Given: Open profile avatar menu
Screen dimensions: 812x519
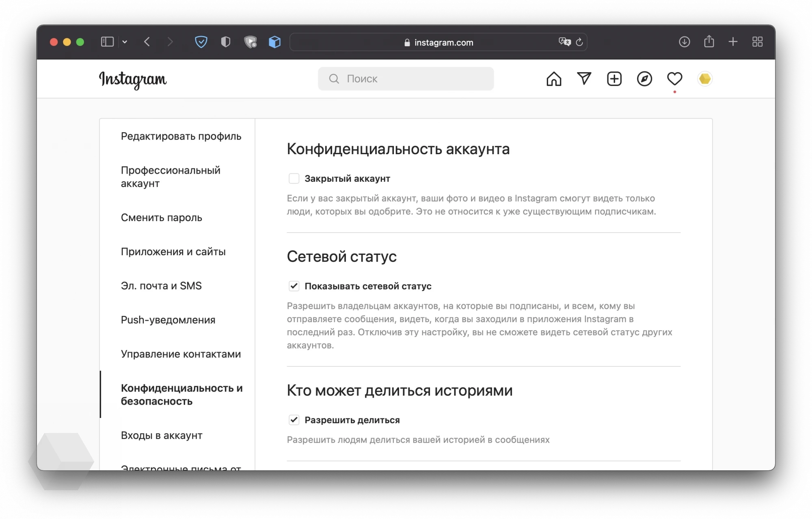Looking at the screenshot, I should point(705,79).
